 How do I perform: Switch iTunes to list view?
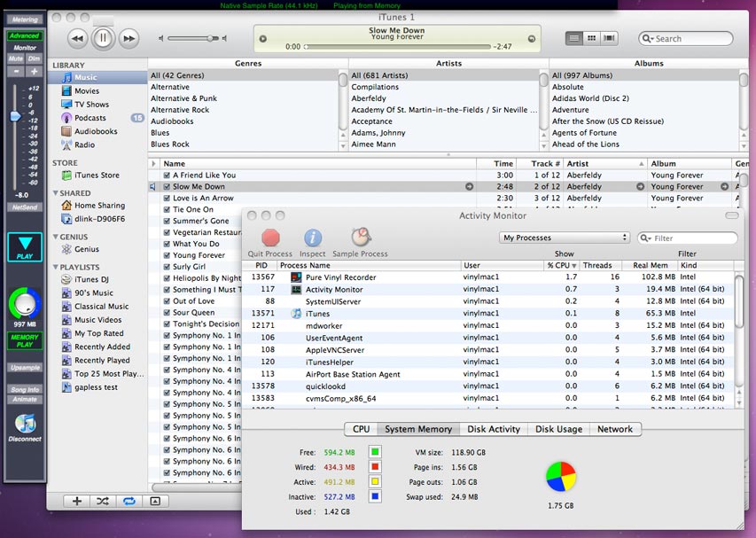573,39
